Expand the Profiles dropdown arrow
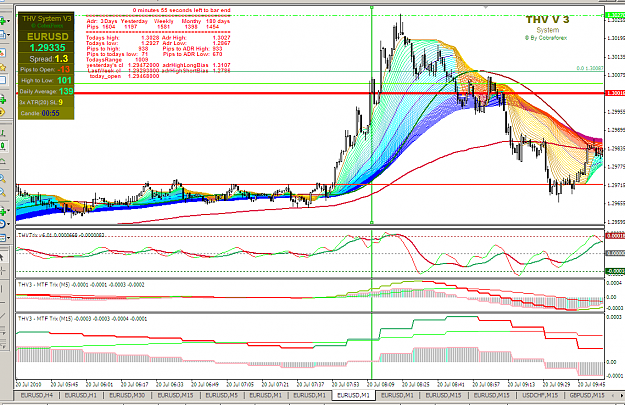This screenshot has height=405, width=625. point(8,35)
